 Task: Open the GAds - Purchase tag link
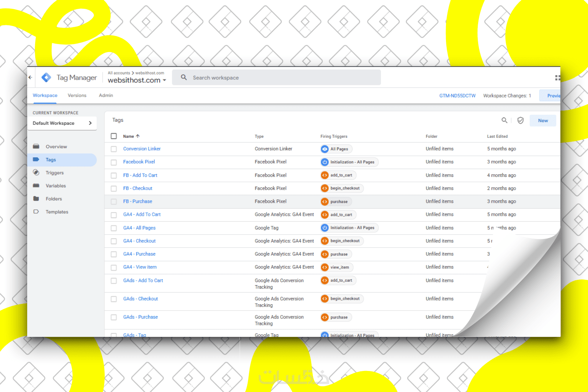click(140, 317)
